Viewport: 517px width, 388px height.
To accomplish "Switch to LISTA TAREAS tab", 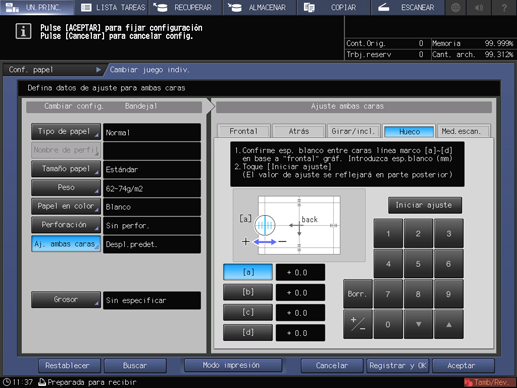I will point(112,7).
